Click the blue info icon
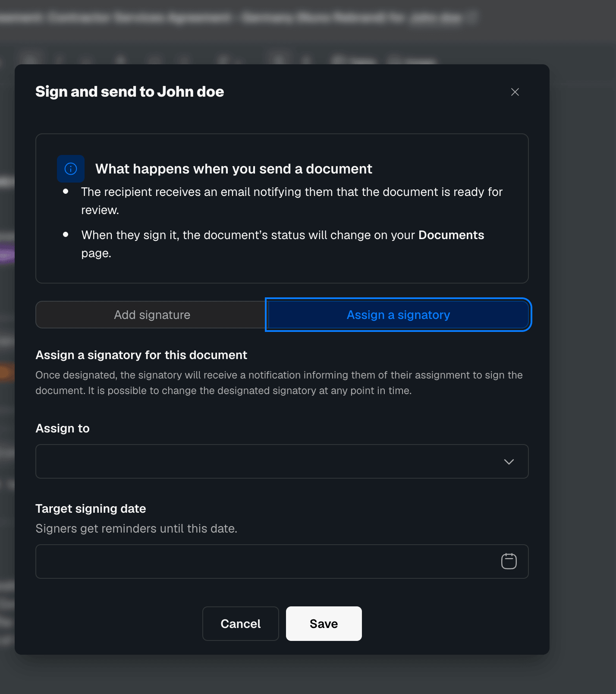 pos(71,169)
